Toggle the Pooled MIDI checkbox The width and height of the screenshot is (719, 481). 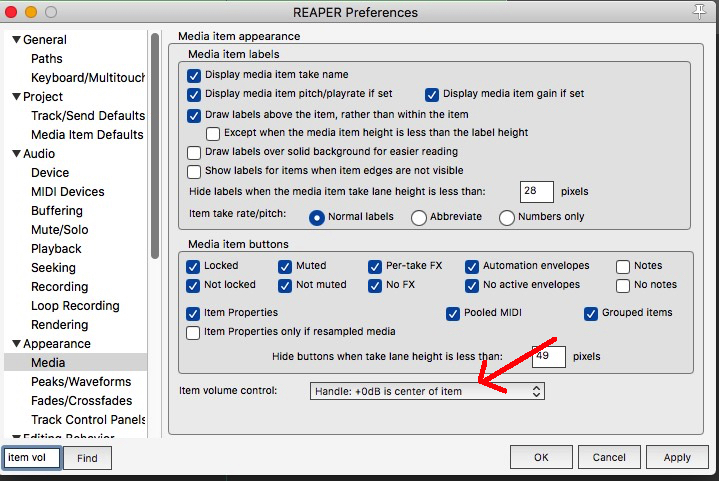453,314
